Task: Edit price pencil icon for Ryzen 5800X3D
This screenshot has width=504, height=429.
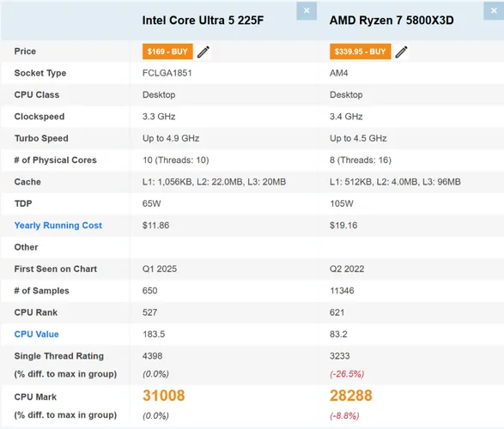Action: point(401,51)
